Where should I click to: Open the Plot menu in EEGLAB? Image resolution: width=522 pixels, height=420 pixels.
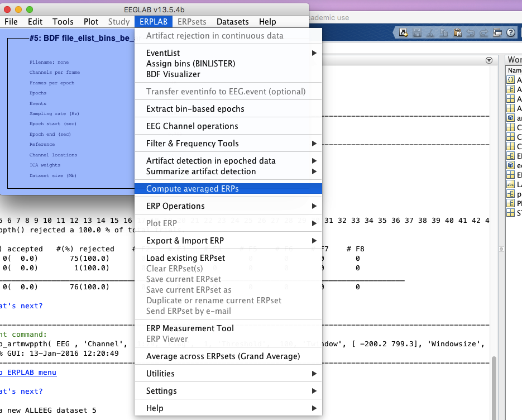click(91, 22)
